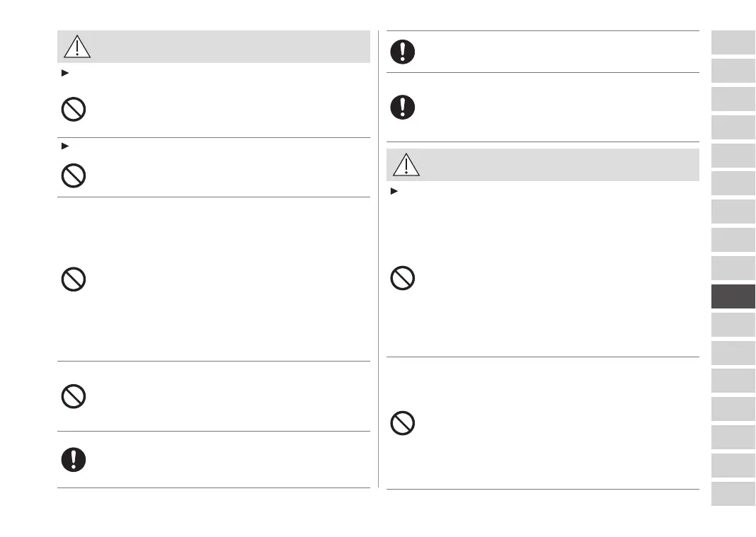This screenshot has width=756, height=537.
Task: Expand the arrow bullet under the right column warning header
Action: click(x=392, y=192)
